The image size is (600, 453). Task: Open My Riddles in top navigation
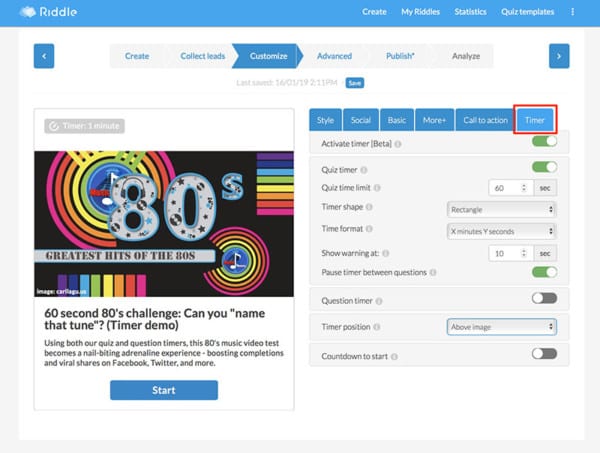pyautogui.click(x=420, y=12)
